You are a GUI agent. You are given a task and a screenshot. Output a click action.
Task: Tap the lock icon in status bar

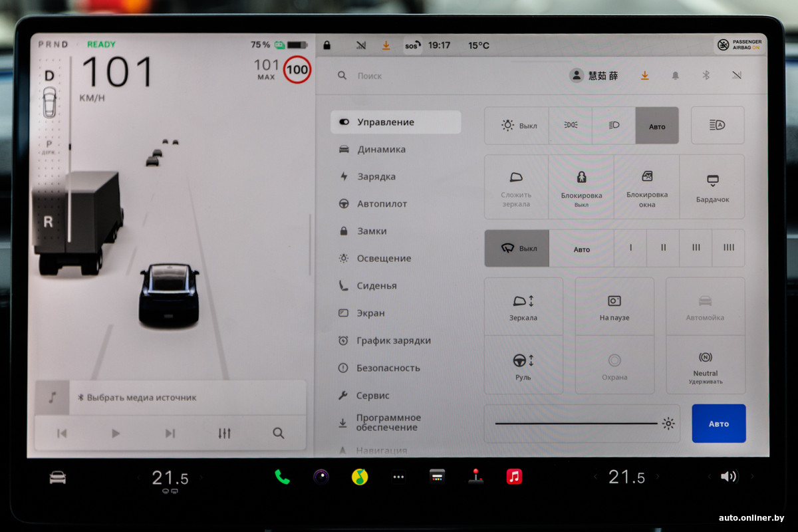pos(327,45)
